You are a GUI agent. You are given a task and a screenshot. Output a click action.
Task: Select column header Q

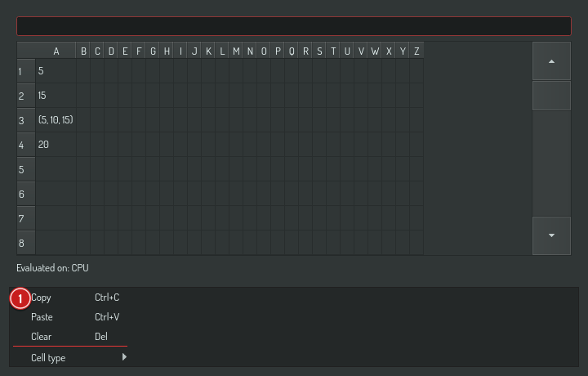pos(292,51)
